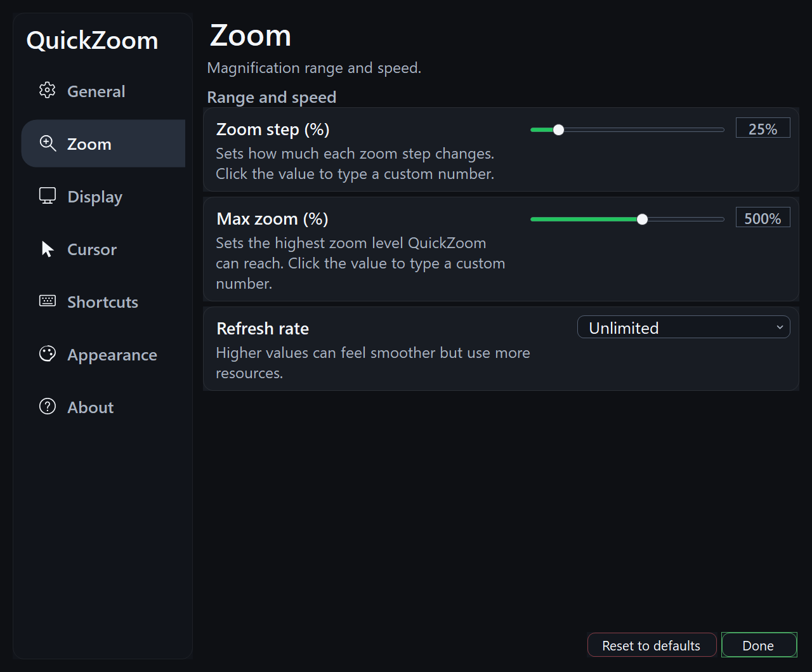Click the Done button

point(759,645)
